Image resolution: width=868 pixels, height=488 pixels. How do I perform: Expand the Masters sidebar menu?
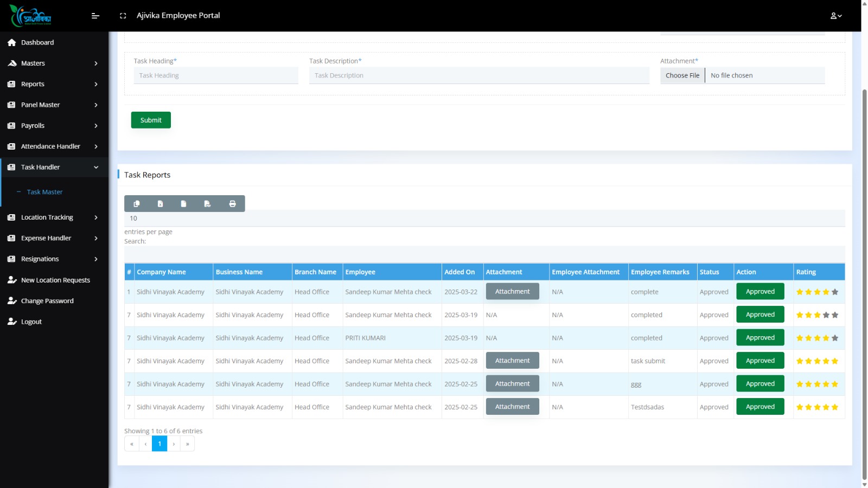(x=54, y=63)
